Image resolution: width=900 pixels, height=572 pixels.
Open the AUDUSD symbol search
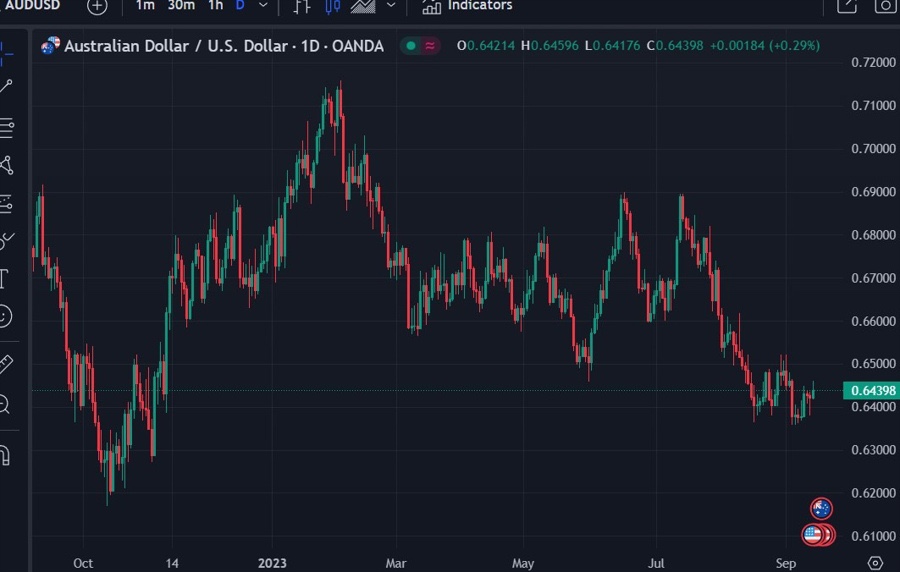click(30, 6)
